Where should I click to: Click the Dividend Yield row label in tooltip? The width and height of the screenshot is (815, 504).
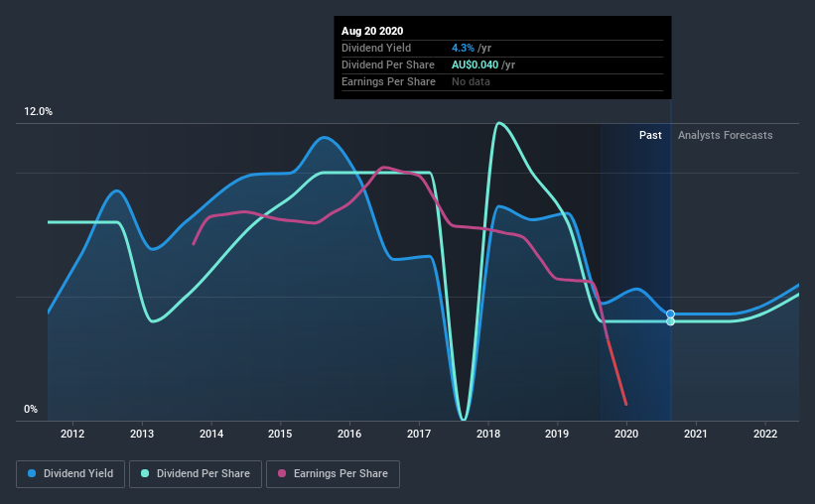[376, 48]
